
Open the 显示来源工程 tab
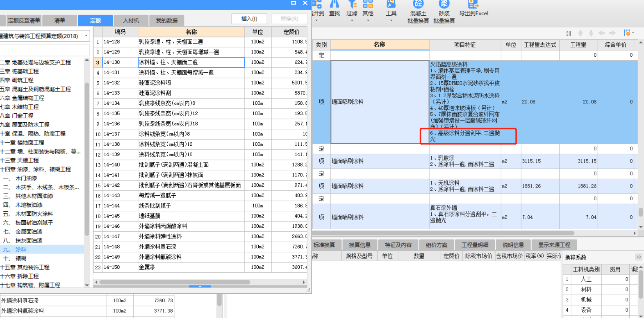click(554, 245)
